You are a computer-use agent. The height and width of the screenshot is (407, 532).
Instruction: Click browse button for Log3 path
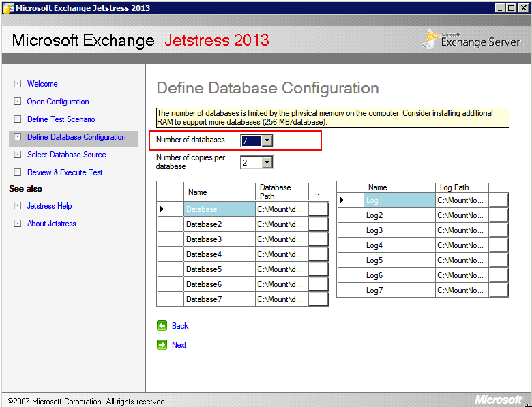(x=499, y=230)
